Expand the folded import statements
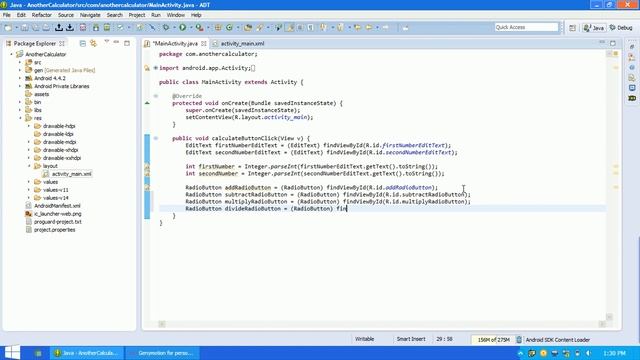 click(156, 68)
